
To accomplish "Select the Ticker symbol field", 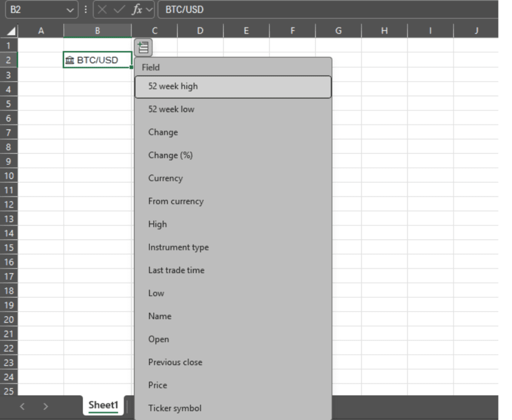I will [x=174, y=408].
